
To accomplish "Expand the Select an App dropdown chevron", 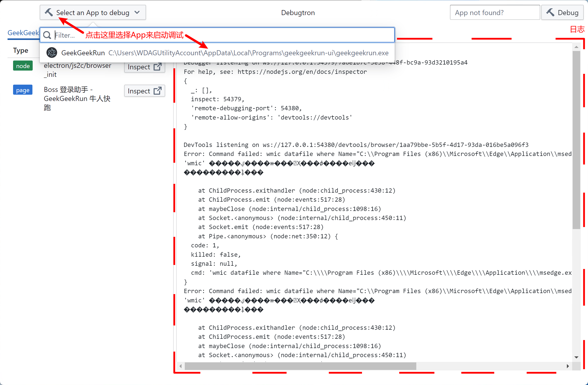I will coord(137,12).
